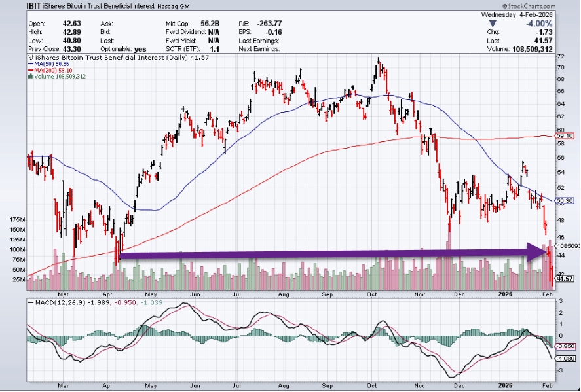Click header Volume value 108,509,312
The width and height of the screenshot is (581, 392).
[x=533, y=49]
